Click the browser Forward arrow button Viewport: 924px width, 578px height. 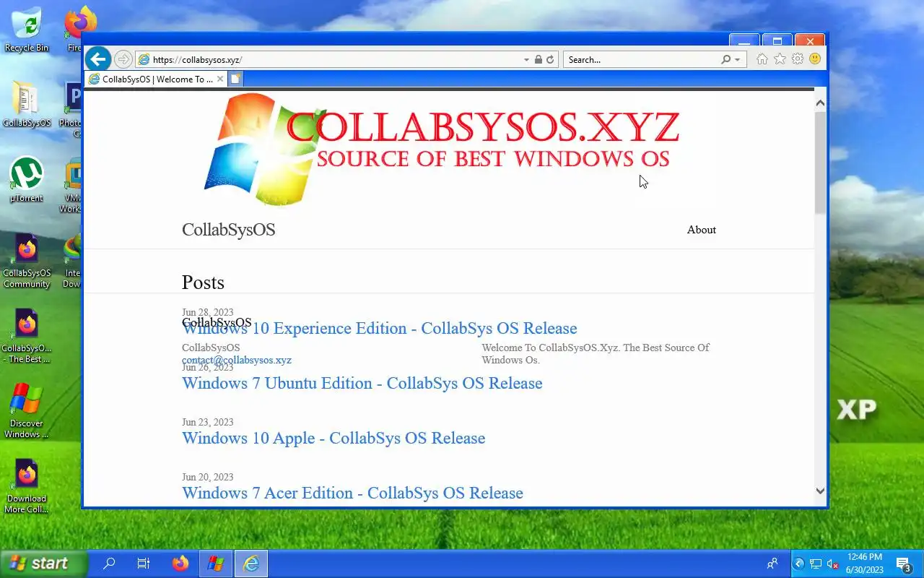123,59
